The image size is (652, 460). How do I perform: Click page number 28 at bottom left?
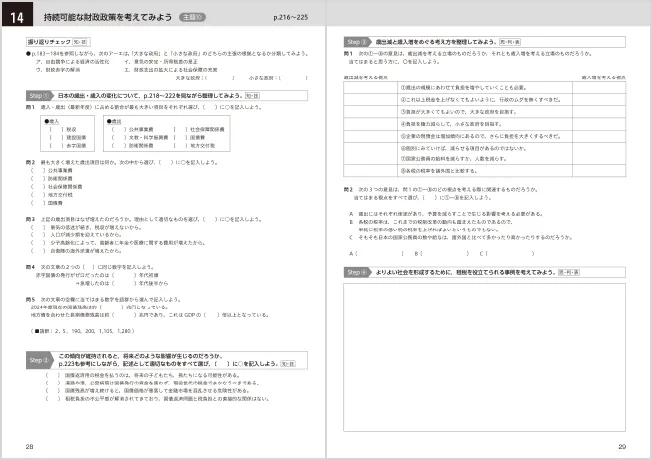coord(30,446)
